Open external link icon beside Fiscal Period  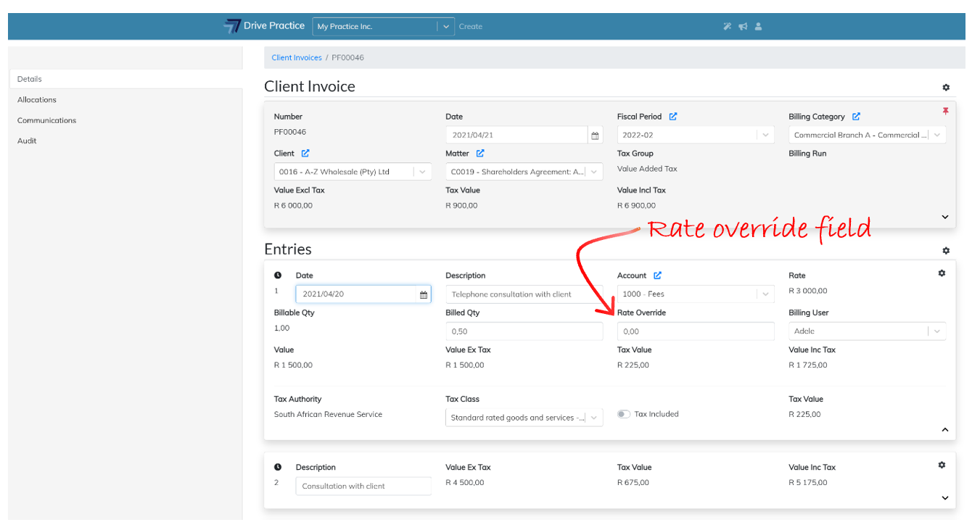pos(673,117)
